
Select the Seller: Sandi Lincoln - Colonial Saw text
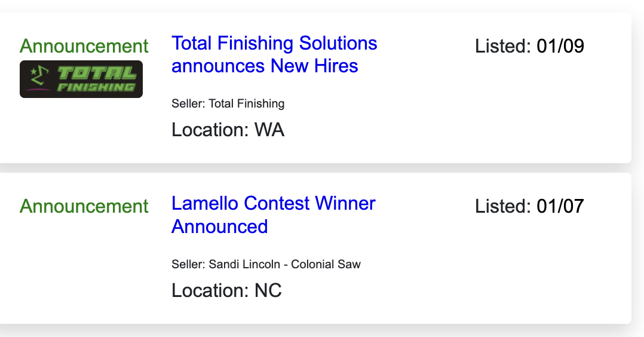coord(266,264)
